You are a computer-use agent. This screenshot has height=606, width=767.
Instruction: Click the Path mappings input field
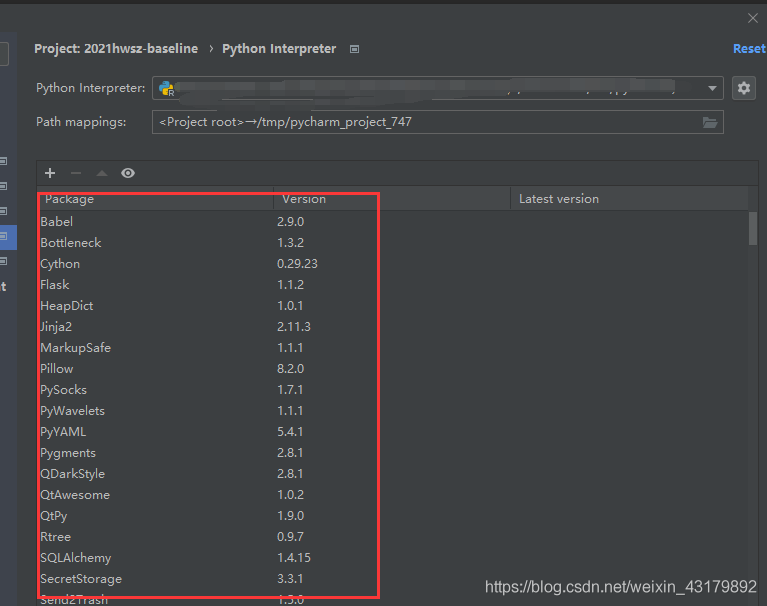(425, 122)
